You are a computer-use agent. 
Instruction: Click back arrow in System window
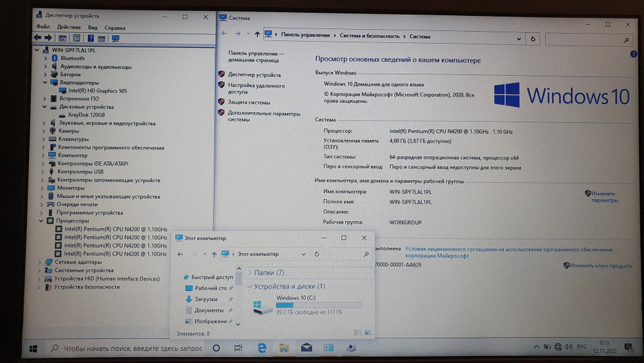click(x=224, y=34)
